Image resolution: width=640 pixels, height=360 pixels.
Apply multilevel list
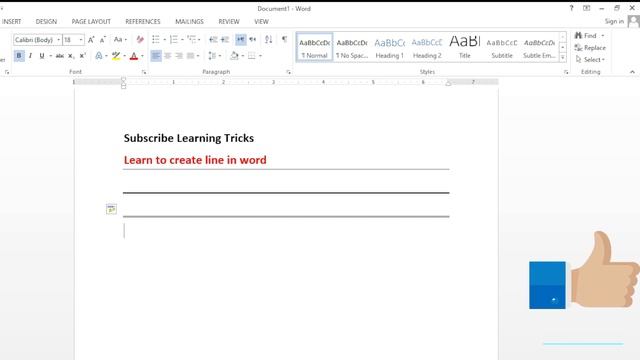click(191, 39)
